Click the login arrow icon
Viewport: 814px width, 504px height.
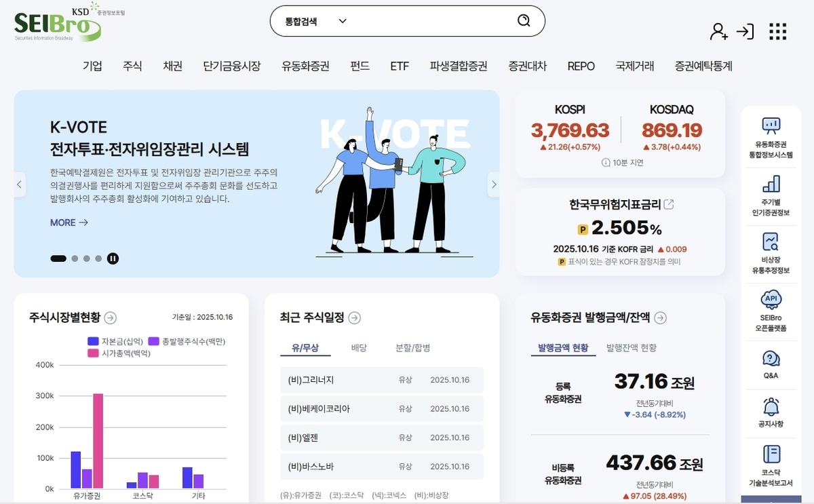pyautogui.click(x=745, y=31)
